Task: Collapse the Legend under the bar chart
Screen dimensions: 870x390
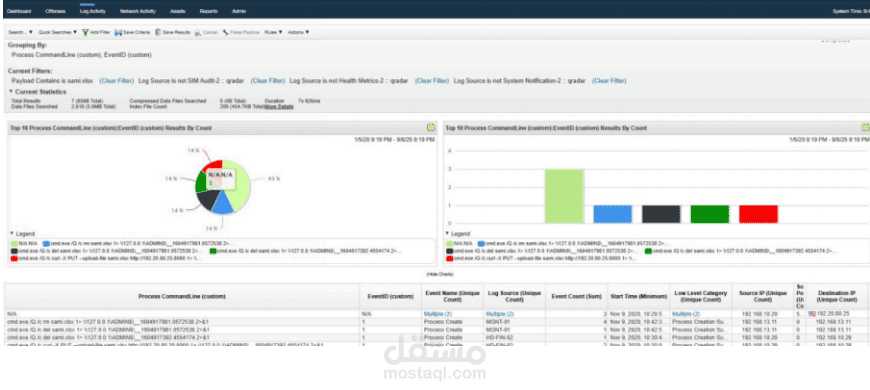Action: pos(448,234)
